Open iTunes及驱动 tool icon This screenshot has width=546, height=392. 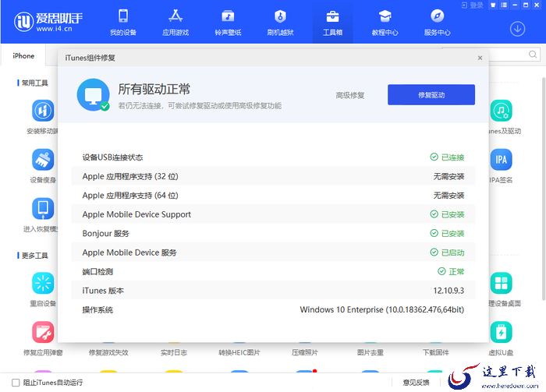(502, 111)
